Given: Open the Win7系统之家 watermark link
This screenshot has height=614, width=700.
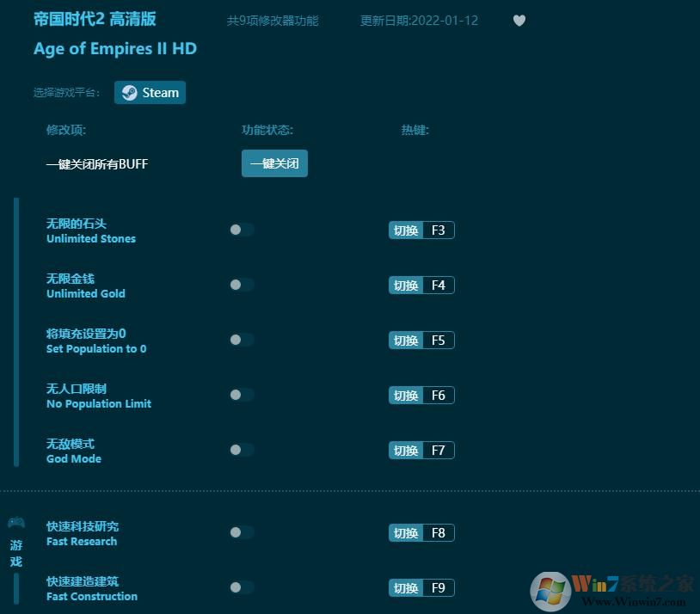Looking at the screenshot, I should point(628,587).
